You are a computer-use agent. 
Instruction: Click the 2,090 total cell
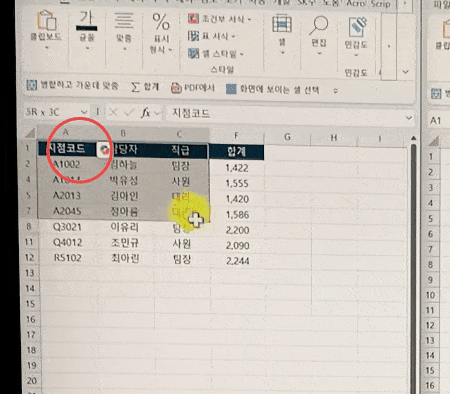pos(238,246)
